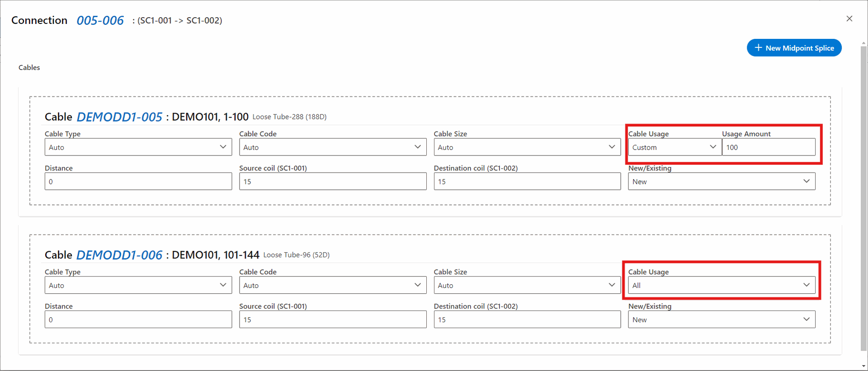
Task: Click route text '(SC1-001 -> SC1-002)'
Action: click(180, 20)
